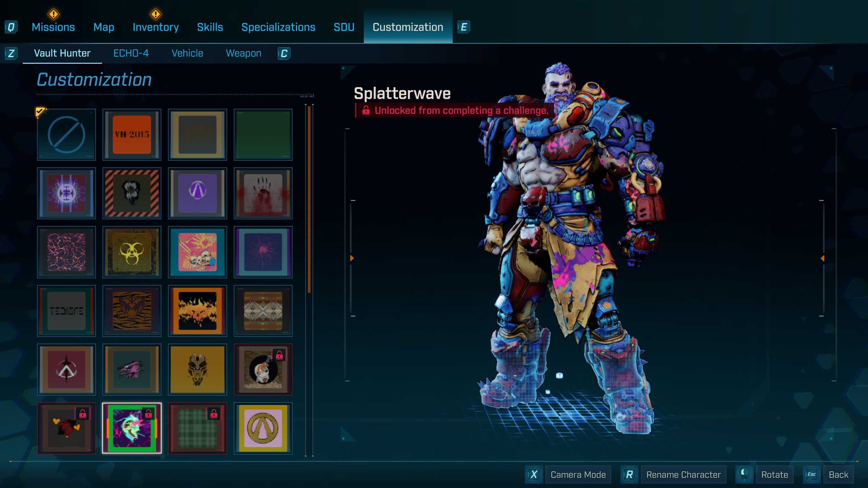This screenshot has width=868, height=488.
Task: Select the tiger stripe skin
Action: [x=132, y=311]
